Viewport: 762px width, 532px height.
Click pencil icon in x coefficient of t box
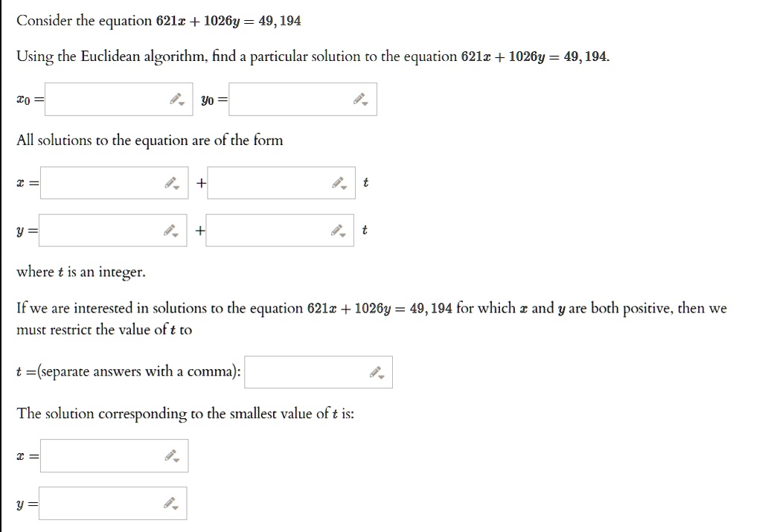pyautogui.click(x=339, y=183)
